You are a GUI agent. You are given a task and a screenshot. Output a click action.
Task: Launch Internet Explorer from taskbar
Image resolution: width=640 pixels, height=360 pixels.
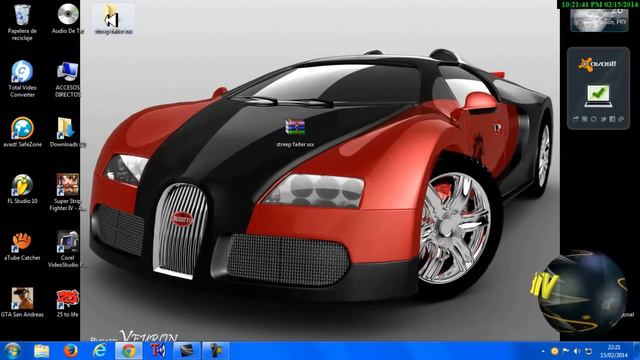coord(100,351)
